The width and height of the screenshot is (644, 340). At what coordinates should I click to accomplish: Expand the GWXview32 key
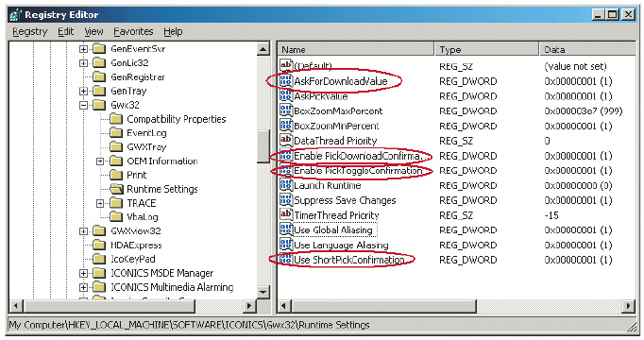83,231
